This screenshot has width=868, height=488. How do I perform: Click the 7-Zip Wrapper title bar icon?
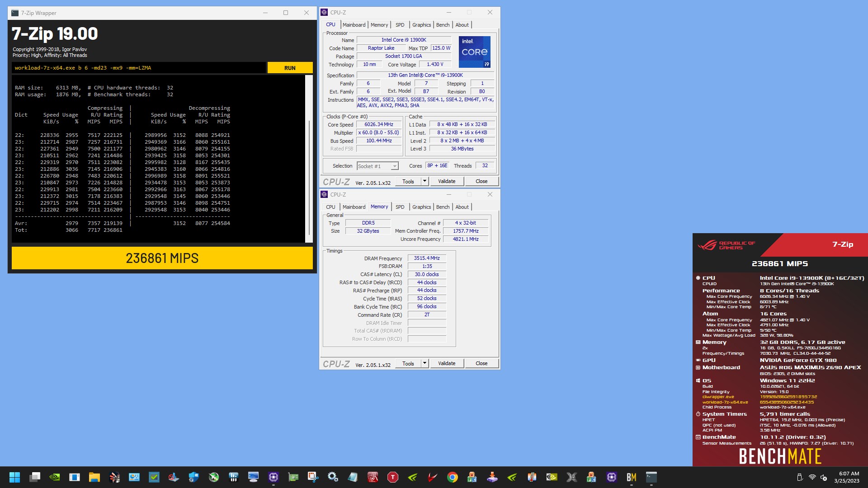[15, 13]
